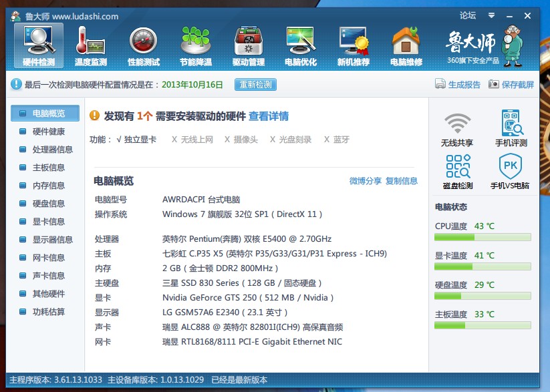This screenshot has height=392, width=550.
Task: Click the 生成报告 generate report button
Action: (458, 85)
